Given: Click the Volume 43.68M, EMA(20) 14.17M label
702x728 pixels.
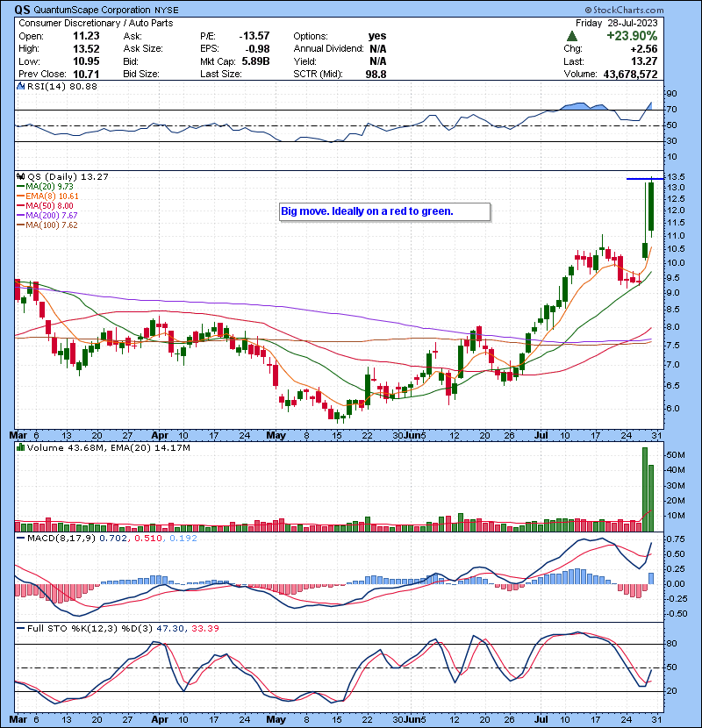Looking at the screenshot, I should point(108,447).
